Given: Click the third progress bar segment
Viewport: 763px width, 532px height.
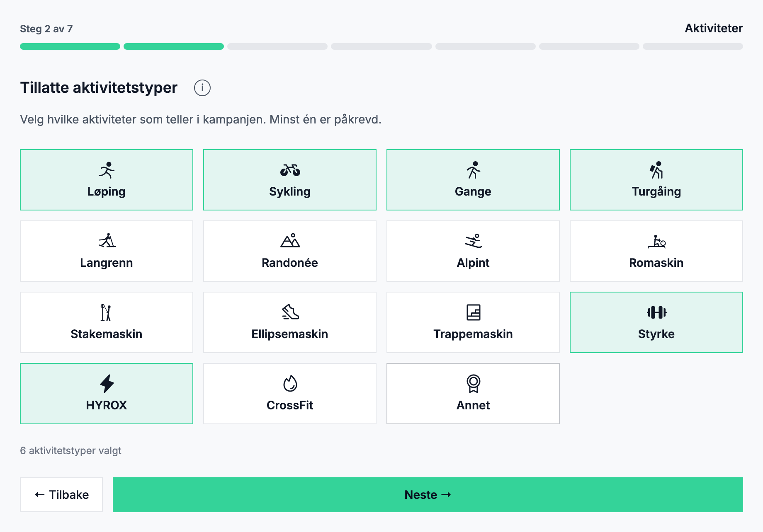Looking at the screenshot, I should coord(277,46).
